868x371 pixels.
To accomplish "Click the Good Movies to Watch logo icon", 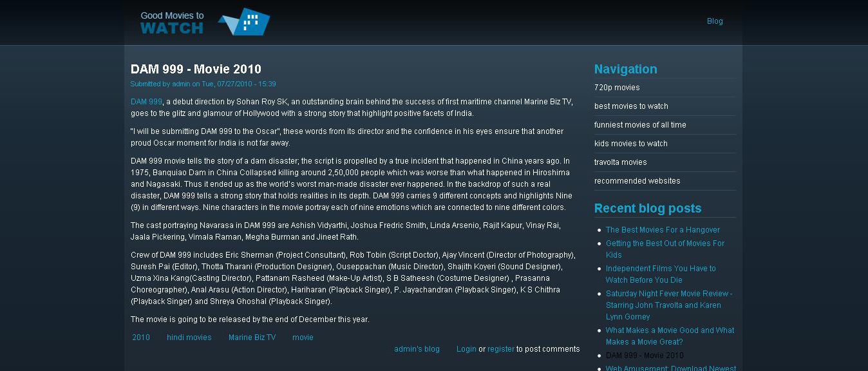I will pos(243,22).
